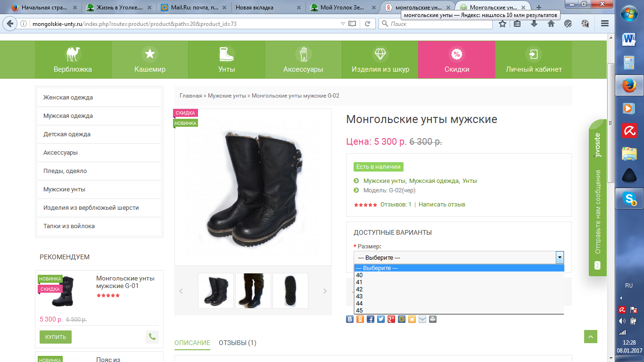Share via the Odnoklassniki icon
Screen dimensions: 644x362
(x=360, y=319)
